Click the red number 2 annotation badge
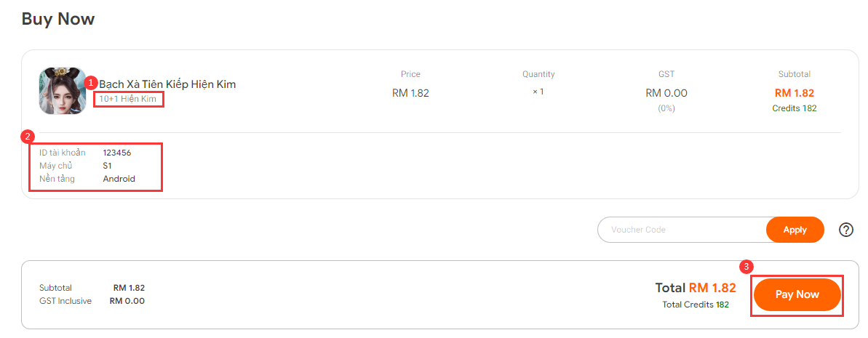868x338 pixels. [27, 136]
